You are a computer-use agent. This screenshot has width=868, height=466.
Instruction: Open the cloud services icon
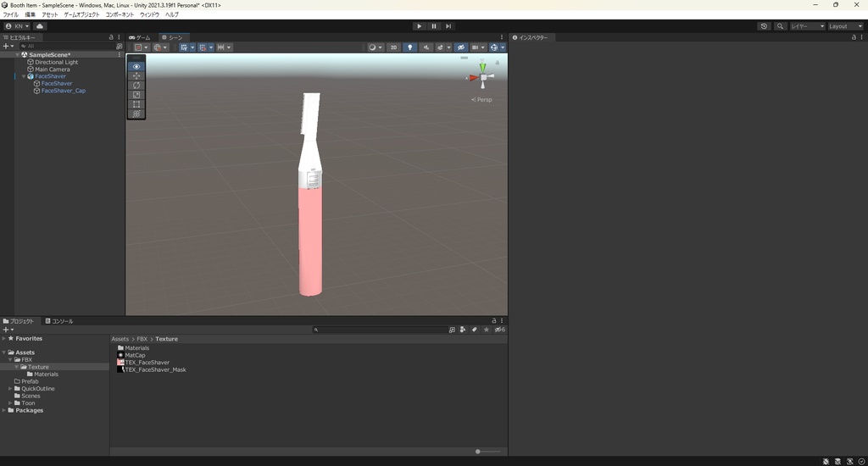pyautogui.click(x=40, y=26)
